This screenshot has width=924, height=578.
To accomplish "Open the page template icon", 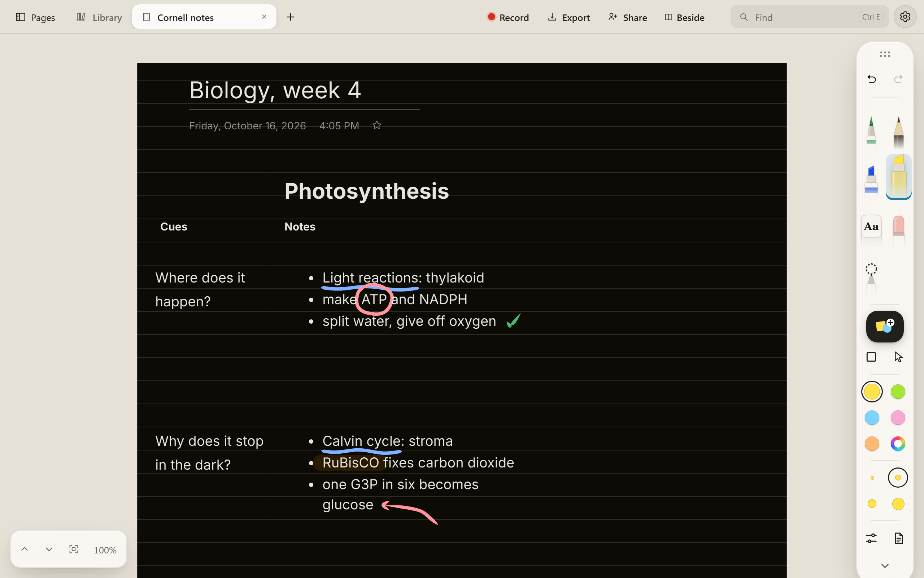I will coord(898,538).
